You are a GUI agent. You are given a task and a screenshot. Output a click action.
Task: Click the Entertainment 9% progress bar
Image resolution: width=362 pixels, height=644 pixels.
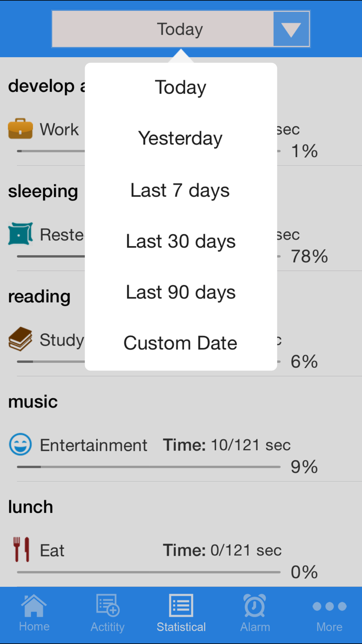tap(149, 467)
